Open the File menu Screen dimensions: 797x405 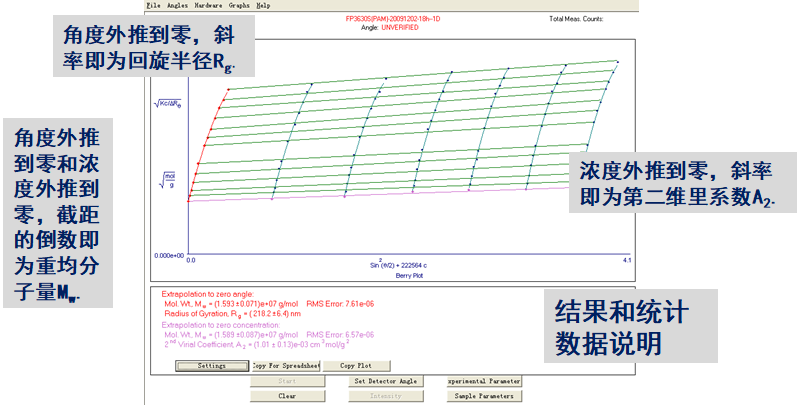[153, 5]
